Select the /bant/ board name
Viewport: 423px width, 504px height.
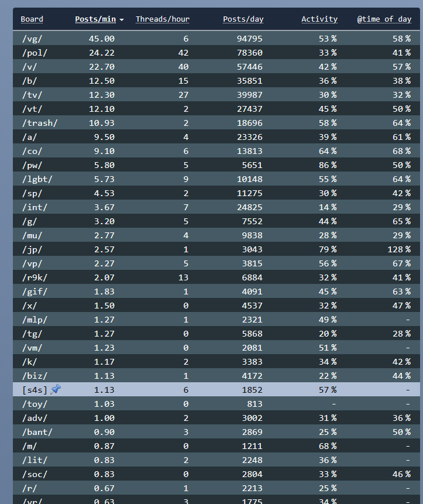pos(37,433)
